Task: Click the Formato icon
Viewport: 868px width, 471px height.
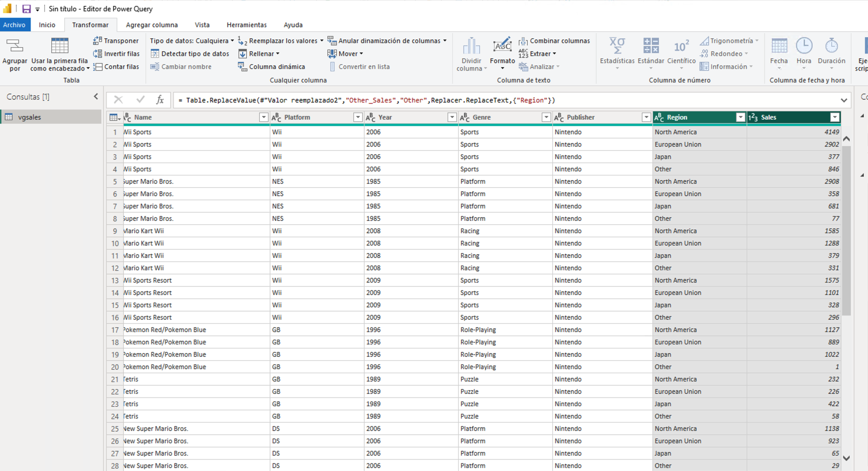Action: click(x=502, y=45)
